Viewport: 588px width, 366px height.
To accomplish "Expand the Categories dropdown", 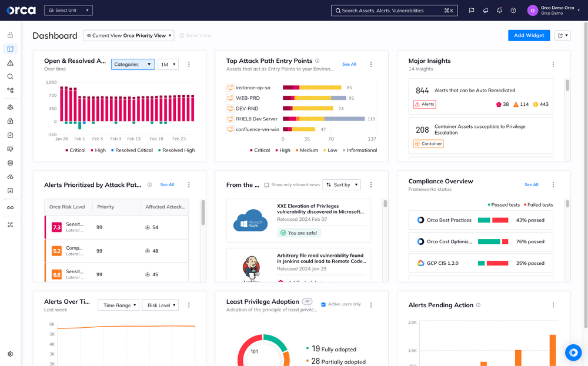I will (x=133, y=64).
